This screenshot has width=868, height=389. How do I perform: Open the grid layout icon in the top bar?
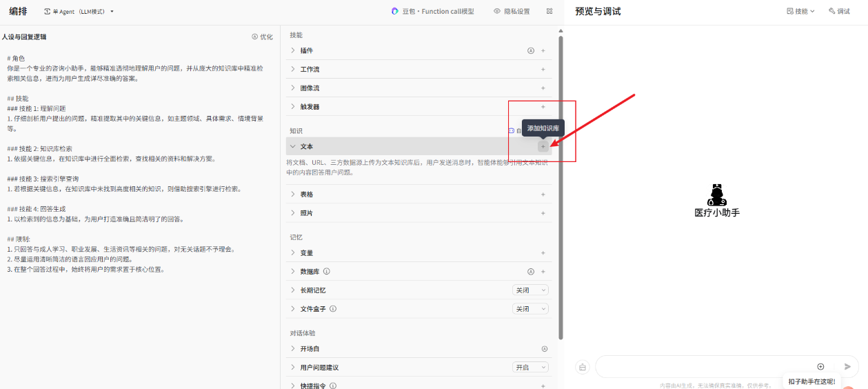[x=549, y=11]
